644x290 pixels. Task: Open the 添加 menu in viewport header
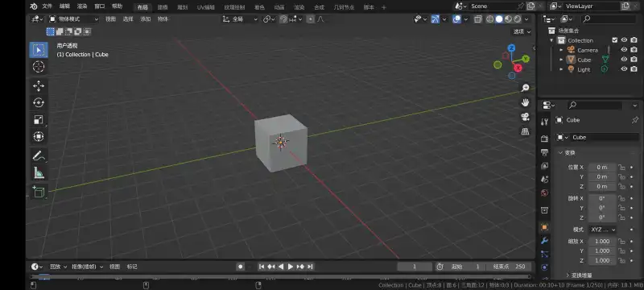click(146, 19)
